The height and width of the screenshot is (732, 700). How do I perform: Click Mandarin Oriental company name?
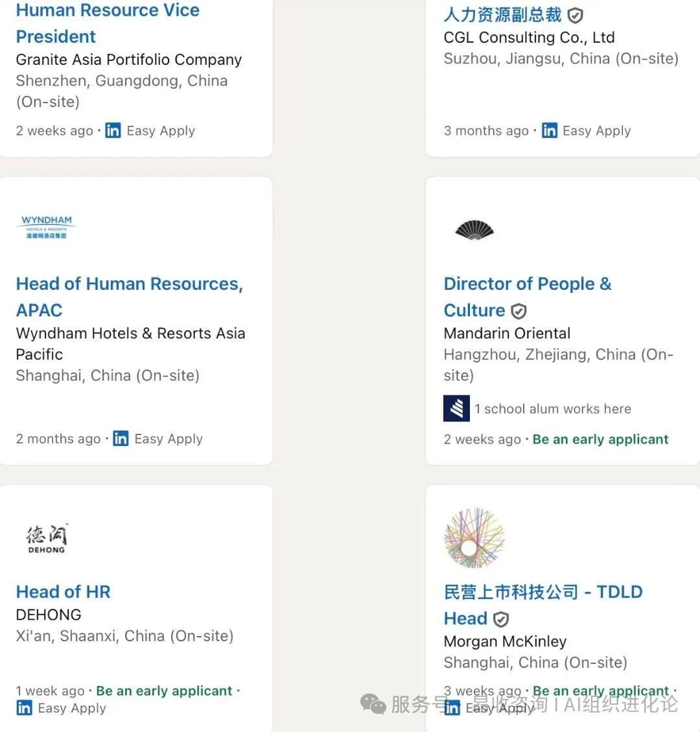[507, 333]
